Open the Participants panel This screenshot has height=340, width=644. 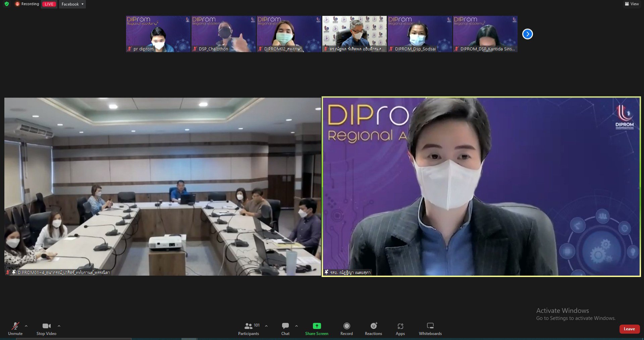(x=249, y=329)
